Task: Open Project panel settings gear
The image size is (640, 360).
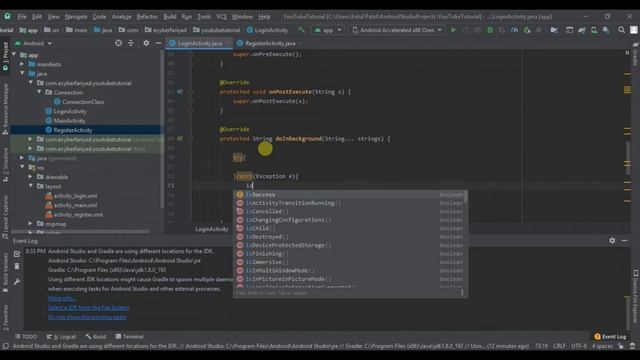Action: [146, 43]
